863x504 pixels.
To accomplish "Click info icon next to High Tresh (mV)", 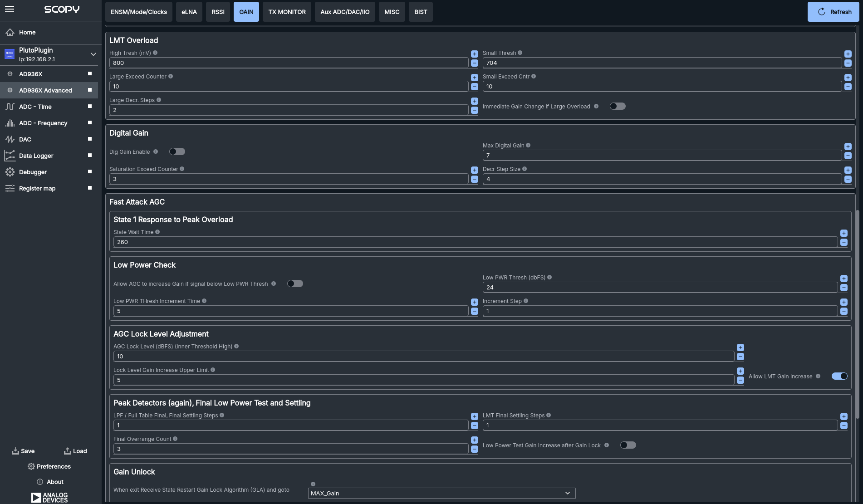I will 155,53.
